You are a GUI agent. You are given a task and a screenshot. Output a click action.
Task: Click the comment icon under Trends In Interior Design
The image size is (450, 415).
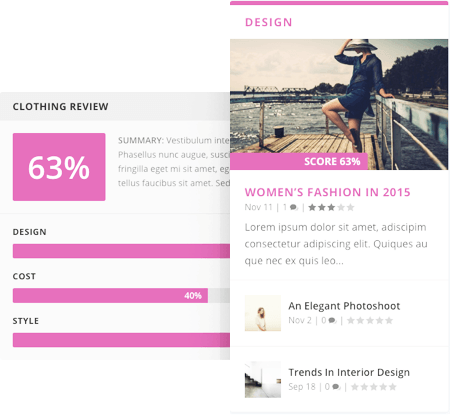pos(336,387)
